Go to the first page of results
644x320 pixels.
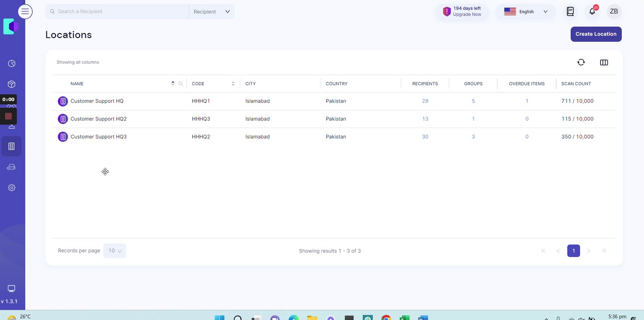pos(543,251)
